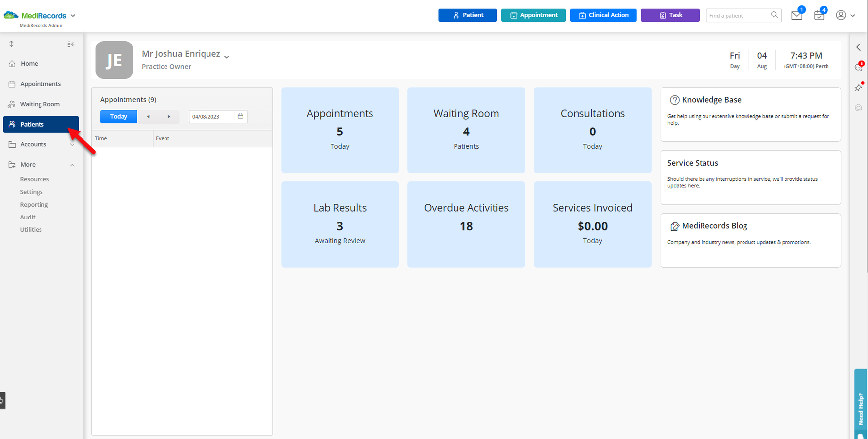The width and height of the screenshot is (868, 439).
Task: Click the teal Appointment button
Action: (x=534, y=15)
